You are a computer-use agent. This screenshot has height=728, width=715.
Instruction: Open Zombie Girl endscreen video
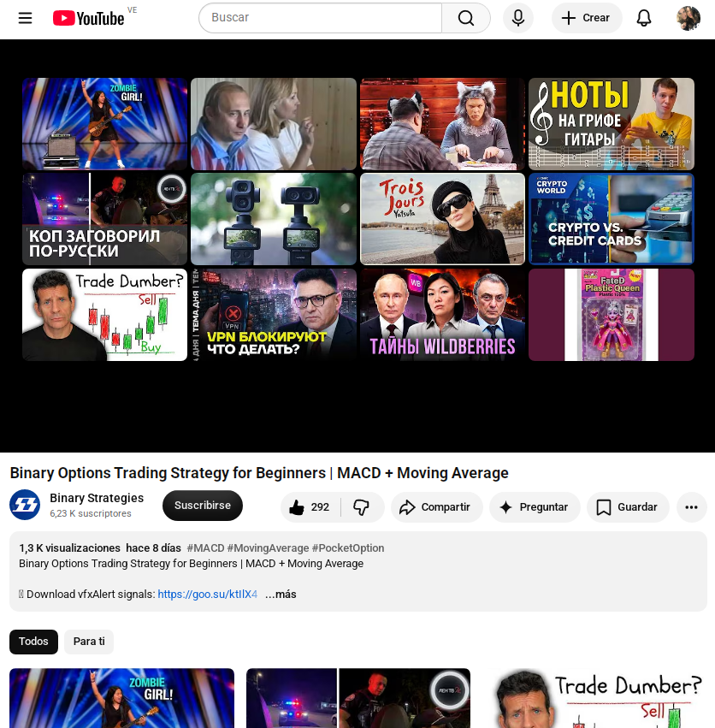pos(105,124)
